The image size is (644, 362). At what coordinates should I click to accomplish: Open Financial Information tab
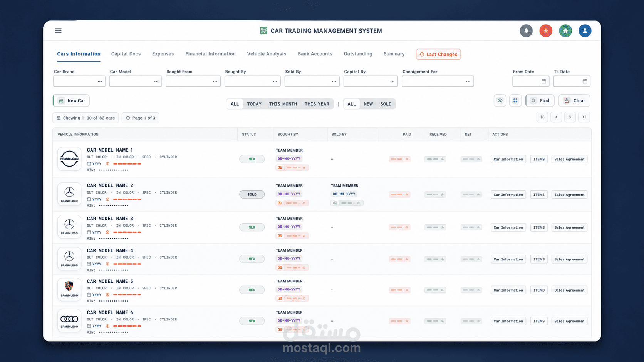point(210,54)
